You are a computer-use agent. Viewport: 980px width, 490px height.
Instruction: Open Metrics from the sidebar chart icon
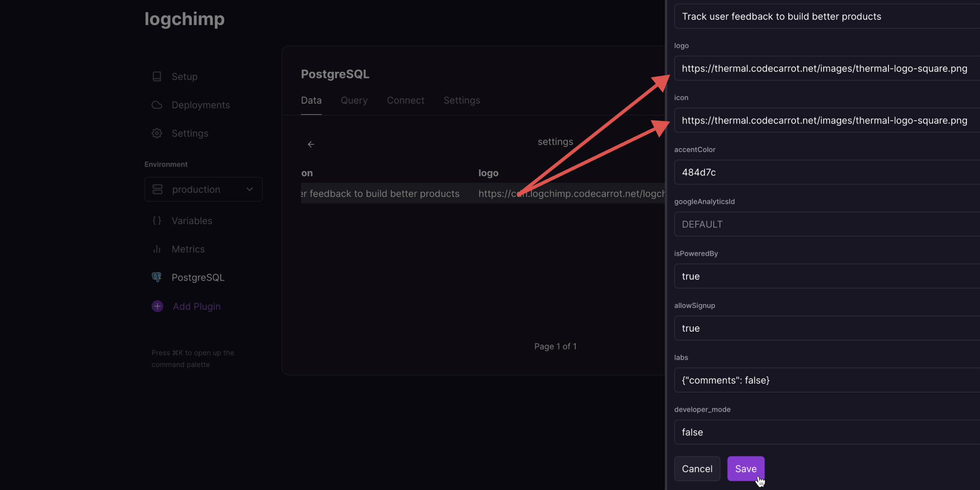[x=156, y=249]
